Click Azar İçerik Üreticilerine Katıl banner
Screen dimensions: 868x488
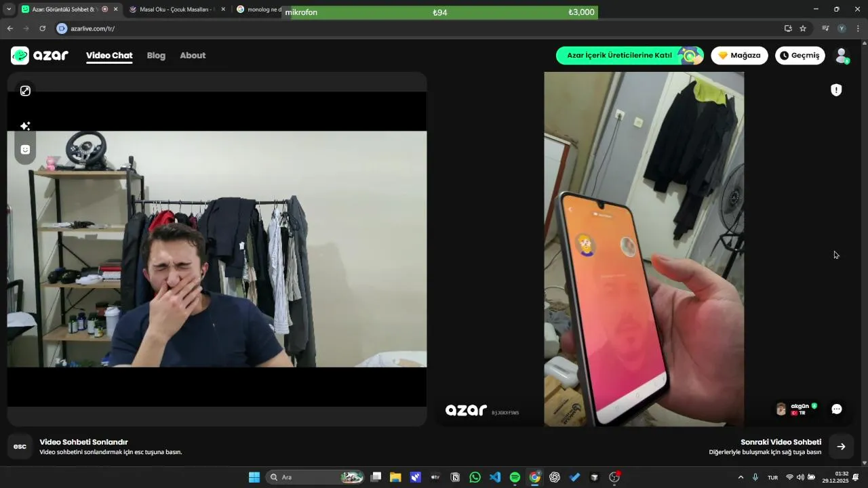point(629,56)
